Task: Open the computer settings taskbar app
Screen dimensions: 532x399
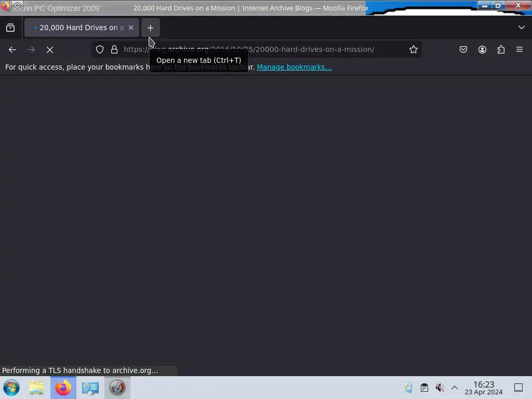Action: (90, 388)
